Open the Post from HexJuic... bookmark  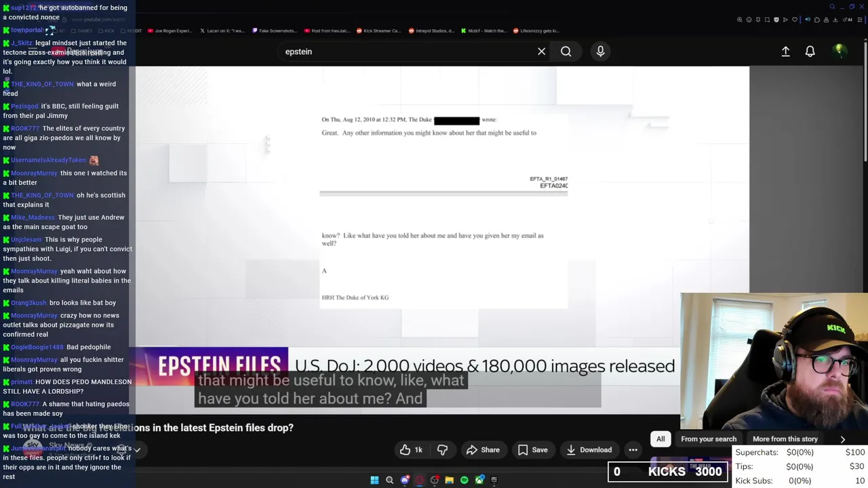click(327, 30)
